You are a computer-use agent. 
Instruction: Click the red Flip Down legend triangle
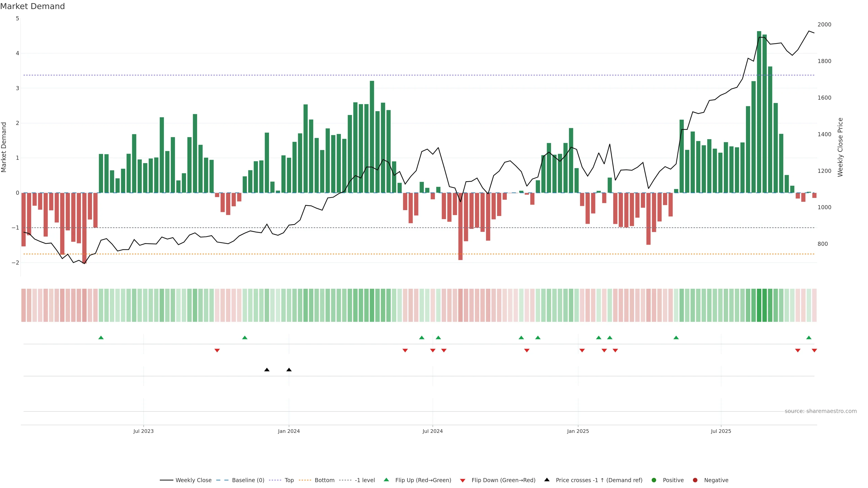coord(463,480)
